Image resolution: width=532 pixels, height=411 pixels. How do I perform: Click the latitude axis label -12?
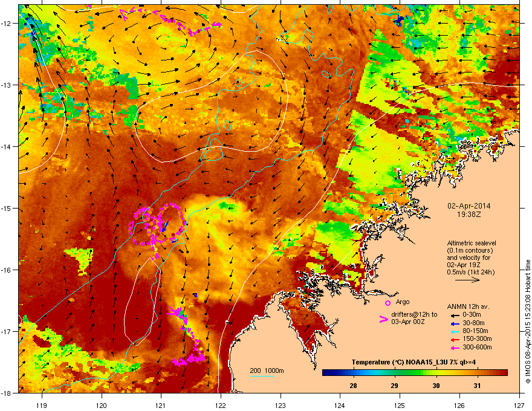(7, 23)
